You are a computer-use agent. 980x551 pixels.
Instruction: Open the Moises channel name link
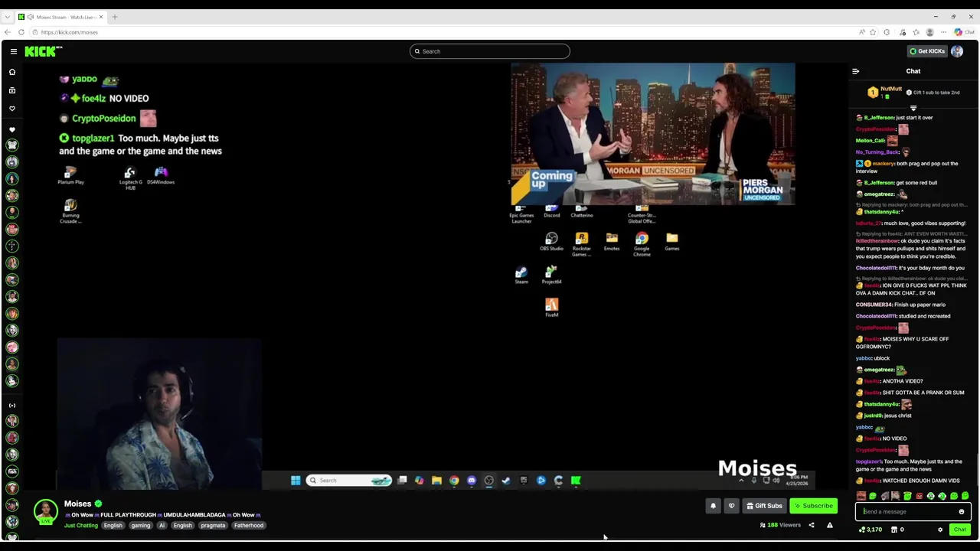pos(77,504)
